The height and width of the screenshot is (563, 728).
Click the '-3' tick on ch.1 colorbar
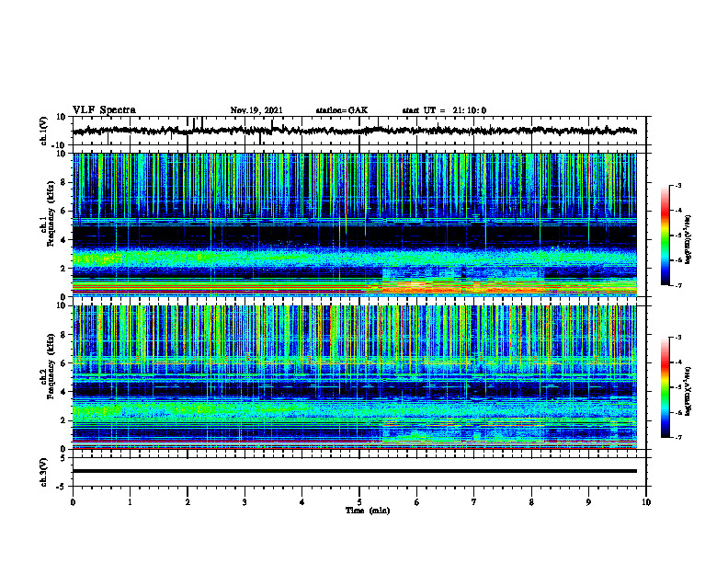(677, 186)
